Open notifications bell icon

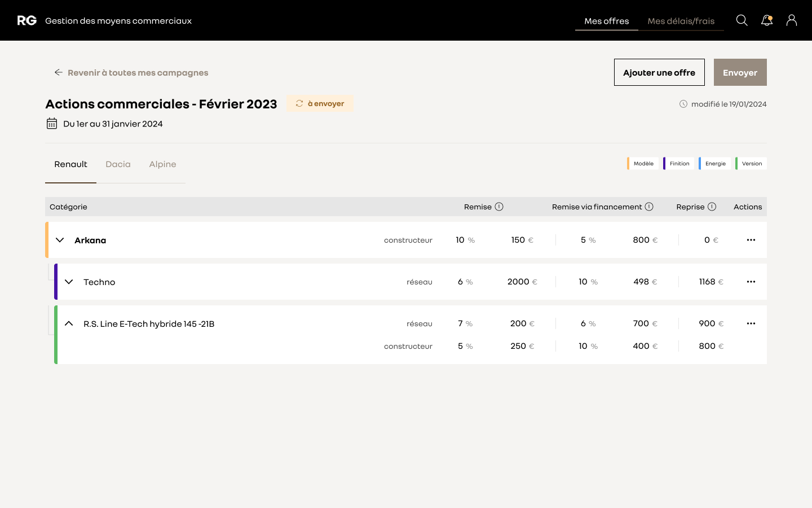(x=767, y=20)
